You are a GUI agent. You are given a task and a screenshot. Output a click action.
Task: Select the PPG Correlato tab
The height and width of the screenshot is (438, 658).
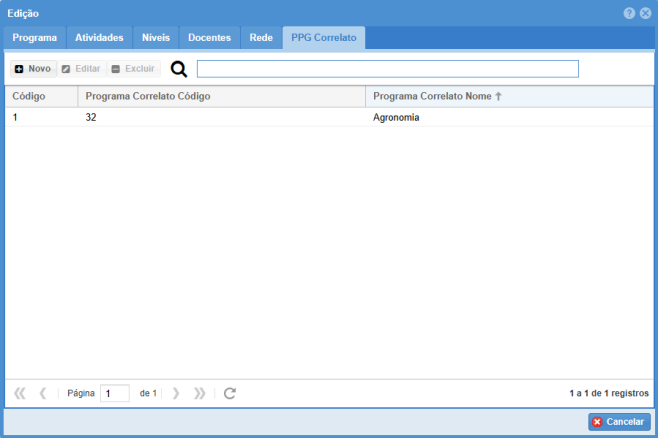[x=323, y=38]
